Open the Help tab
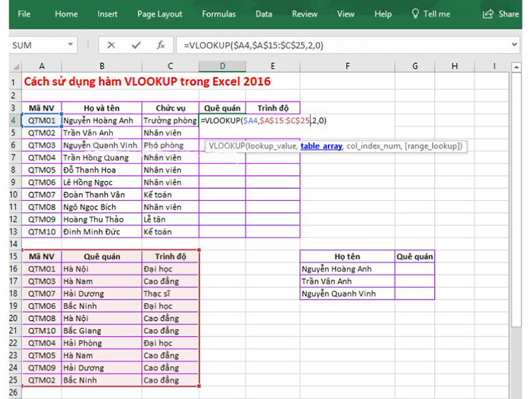 point(383,14)
